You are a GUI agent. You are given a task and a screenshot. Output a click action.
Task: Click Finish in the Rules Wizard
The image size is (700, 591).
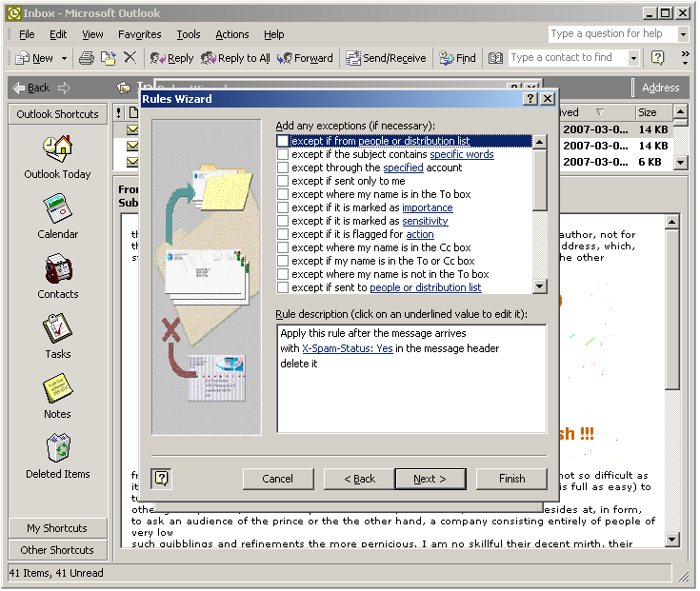pyautogui.click(x=511, y=479)
